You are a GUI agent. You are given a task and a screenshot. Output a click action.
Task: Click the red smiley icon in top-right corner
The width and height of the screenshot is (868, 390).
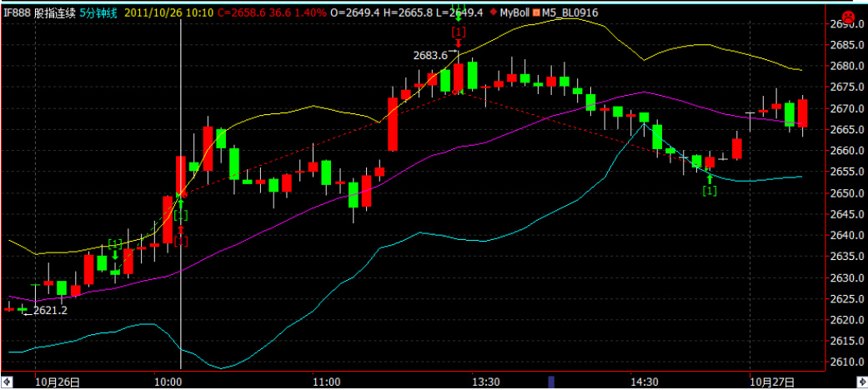click(x=850, y=16)
